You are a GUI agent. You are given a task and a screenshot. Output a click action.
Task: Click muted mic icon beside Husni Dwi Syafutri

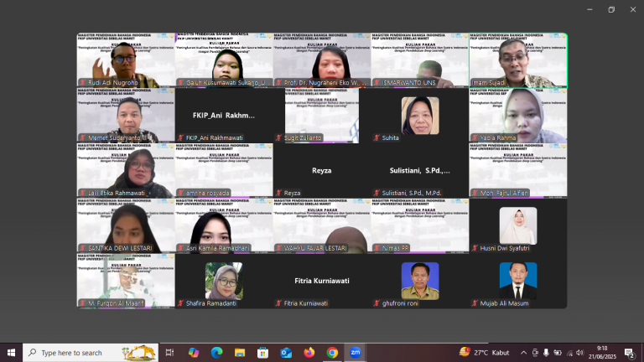tap(475, 248)
